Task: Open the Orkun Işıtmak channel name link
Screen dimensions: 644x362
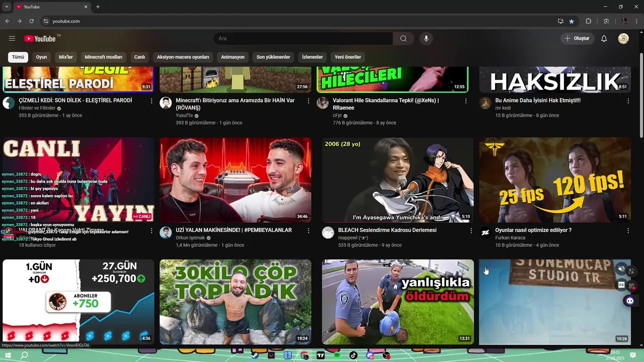Action: click(190, 238)
